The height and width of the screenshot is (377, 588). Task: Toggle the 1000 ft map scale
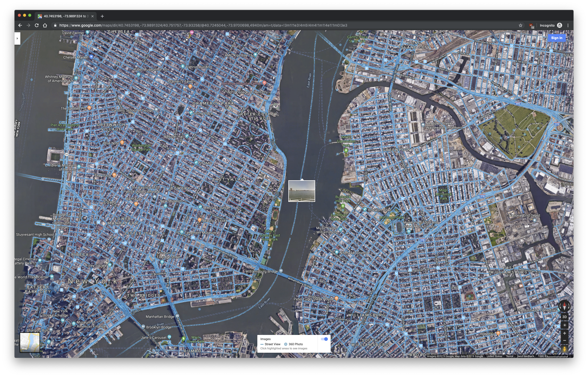point(553,356)
